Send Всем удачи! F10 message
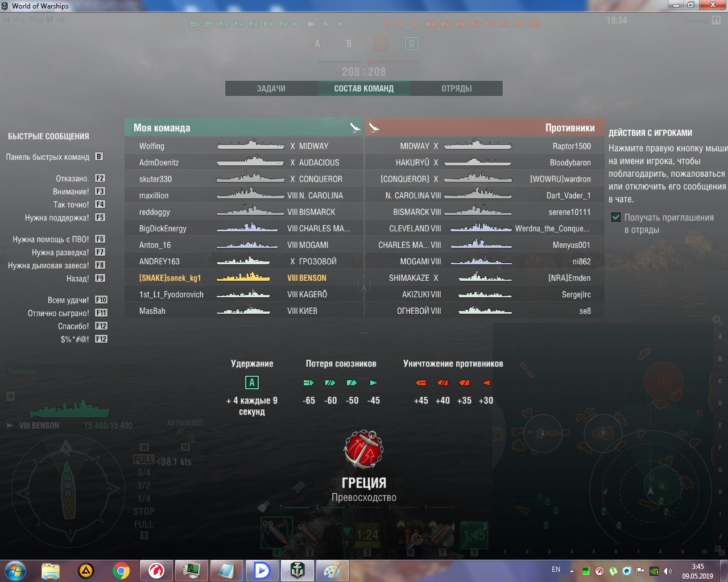This screenshot has height=582, width=728. (x=77, y=300)
